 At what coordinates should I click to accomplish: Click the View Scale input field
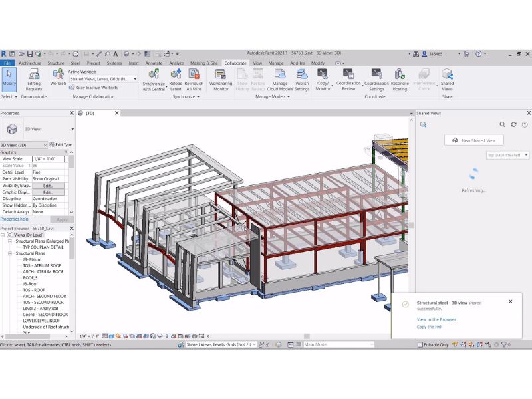(48, 159)
